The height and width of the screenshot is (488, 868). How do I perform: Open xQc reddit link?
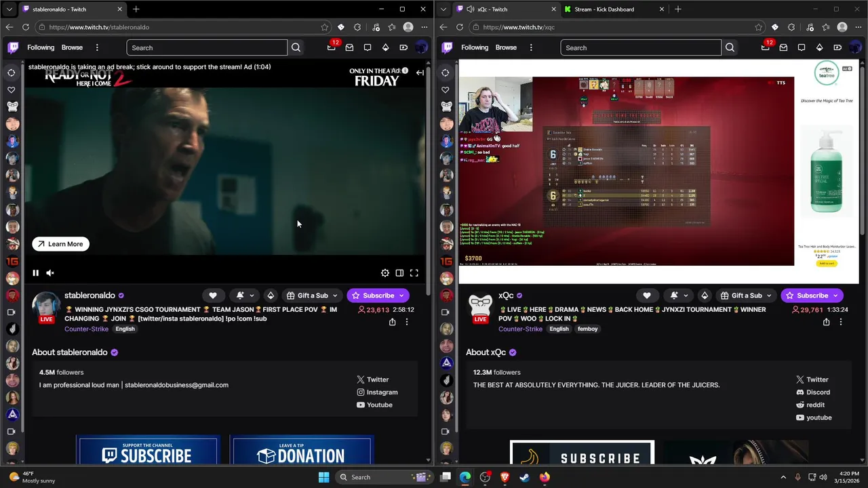[810, 405]
